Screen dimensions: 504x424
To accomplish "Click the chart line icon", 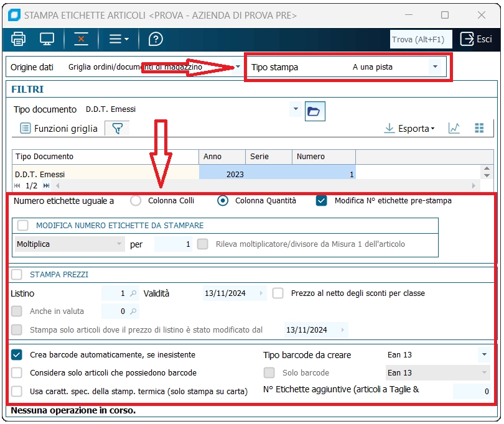I will (454, 128).
